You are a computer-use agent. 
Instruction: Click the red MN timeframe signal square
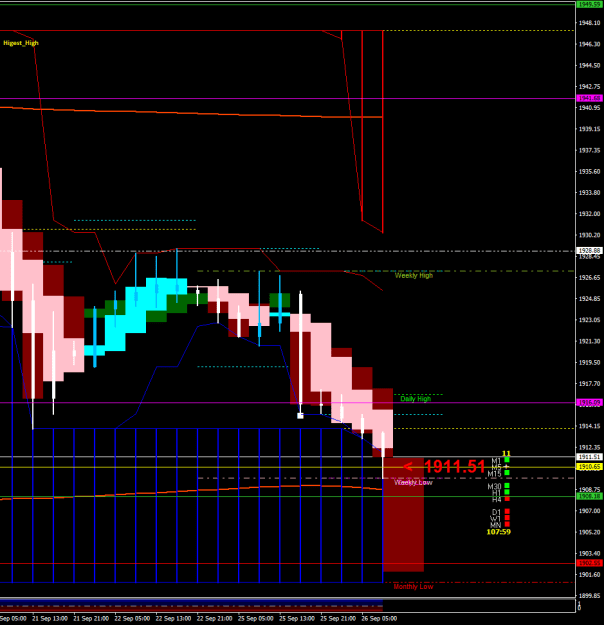tap(507, 525)
